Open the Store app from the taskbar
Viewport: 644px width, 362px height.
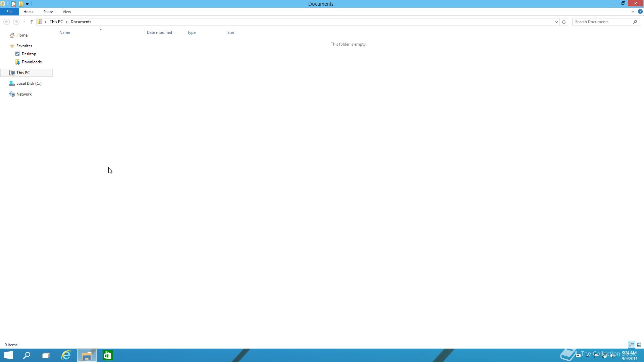tap(107, 355)
